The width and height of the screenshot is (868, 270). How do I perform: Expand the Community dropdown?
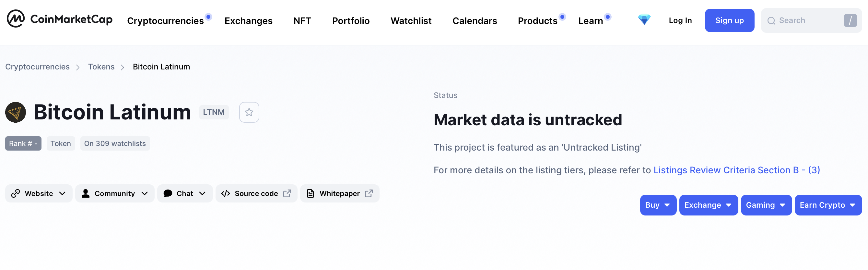(x=114, y=193)
